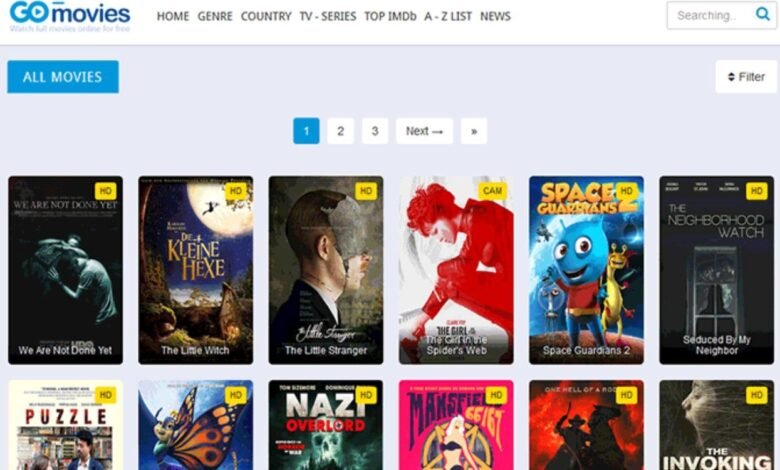This screenshot has height=470, width=780.
Task: Open the COUNTRY menu
Action: point(266,16)
